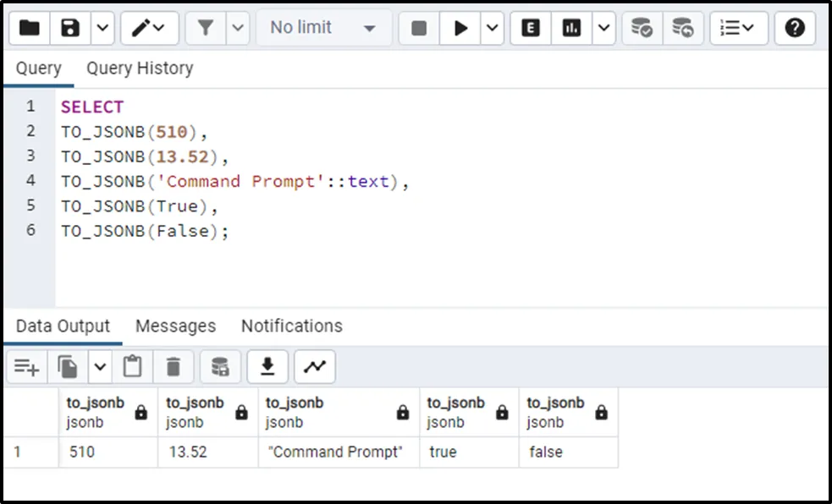This screenshot has height=504, width=832.
Task: Switch to the Query History tab
Action: click(140, 68)
